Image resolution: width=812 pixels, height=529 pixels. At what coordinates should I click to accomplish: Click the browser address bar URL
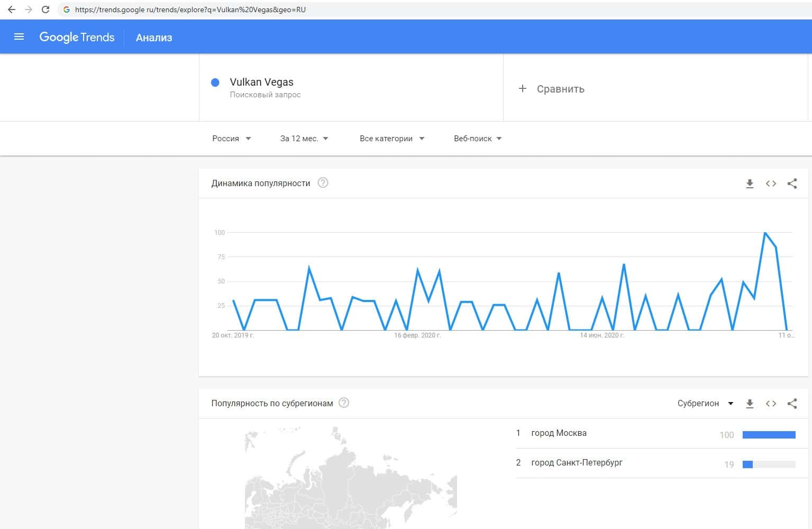pos(190,10)
